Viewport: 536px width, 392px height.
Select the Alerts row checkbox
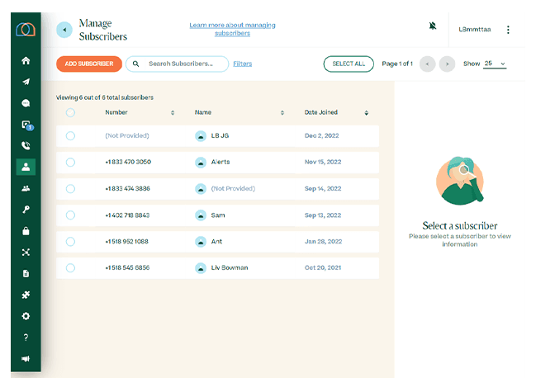tap(70, 163)
